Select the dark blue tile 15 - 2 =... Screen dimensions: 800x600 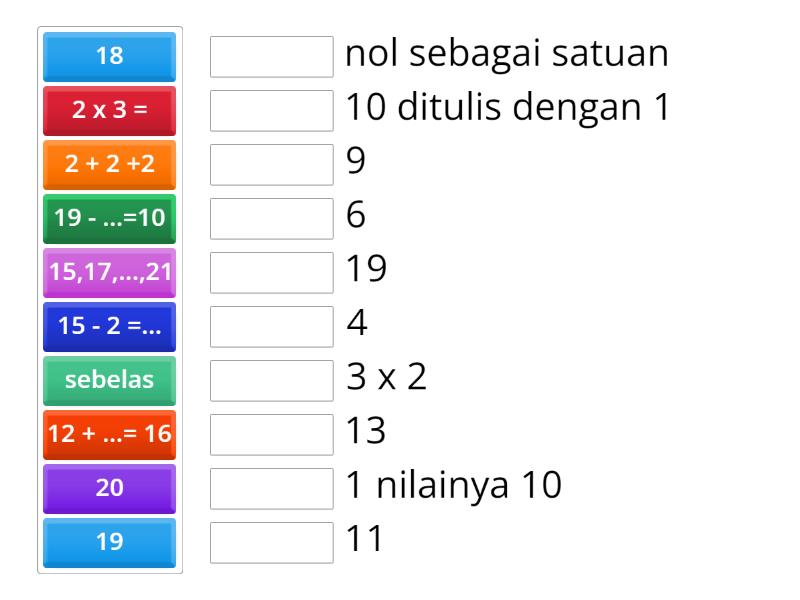109,326
